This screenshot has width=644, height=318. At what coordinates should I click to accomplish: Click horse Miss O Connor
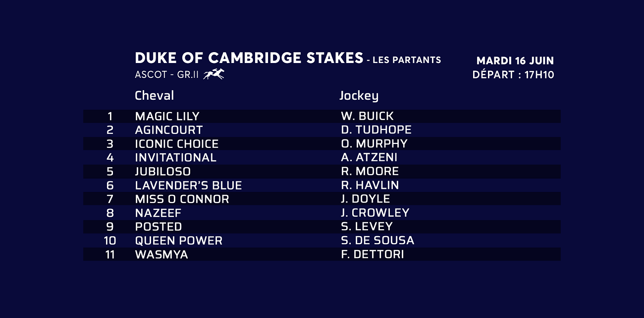click(x=182, y=199)
